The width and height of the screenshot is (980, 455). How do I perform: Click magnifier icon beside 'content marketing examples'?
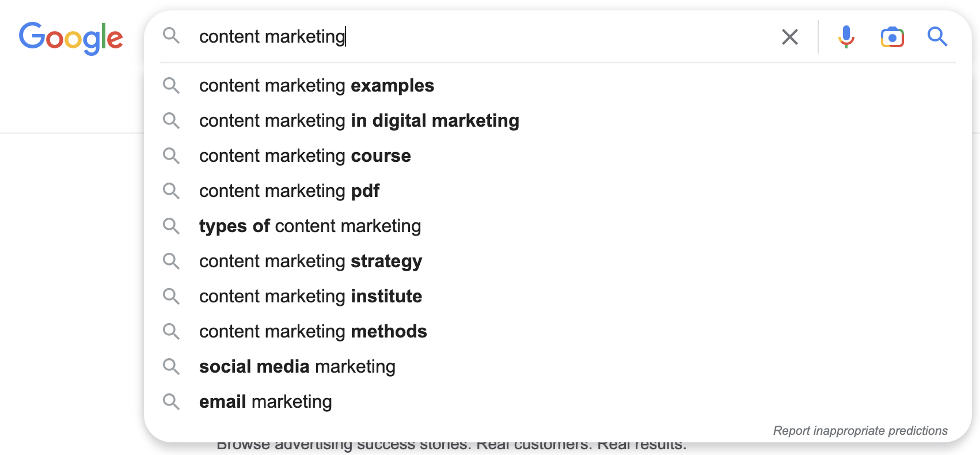[x=171, y=86]
